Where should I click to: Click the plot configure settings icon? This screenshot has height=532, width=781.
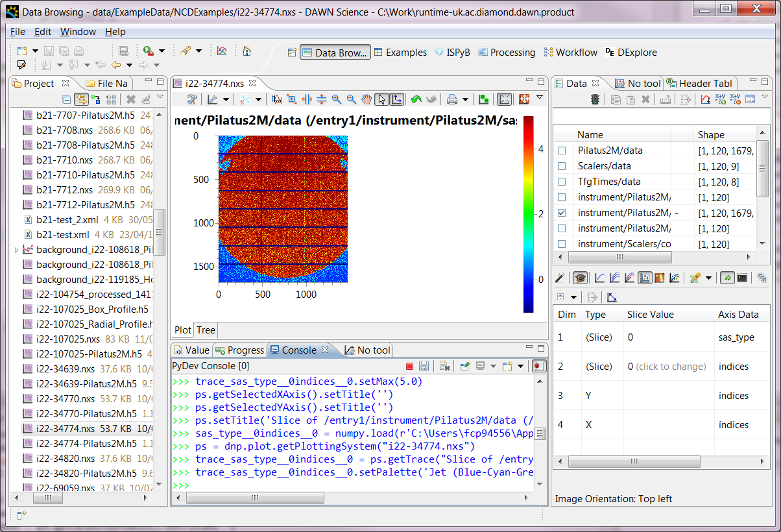(192, 99)
